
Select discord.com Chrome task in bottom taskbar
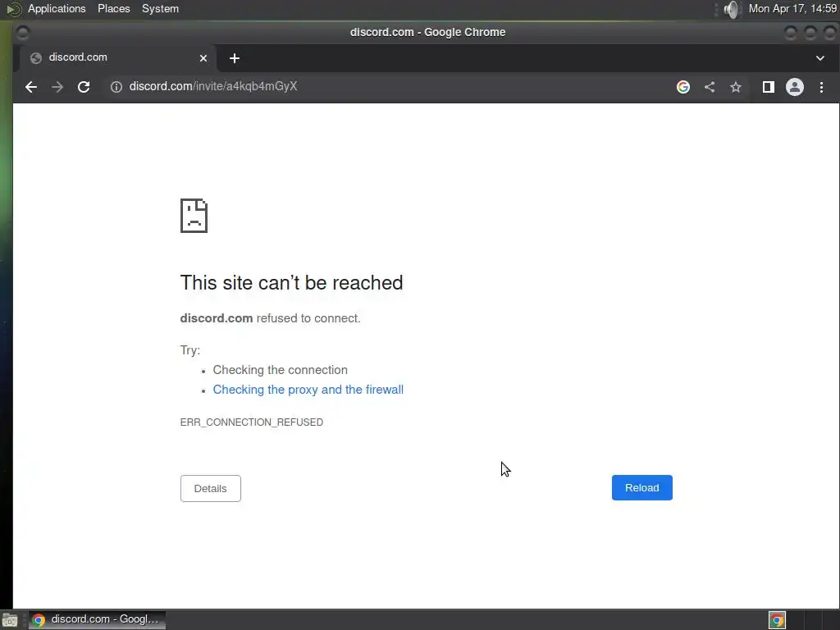click(97, 620)
